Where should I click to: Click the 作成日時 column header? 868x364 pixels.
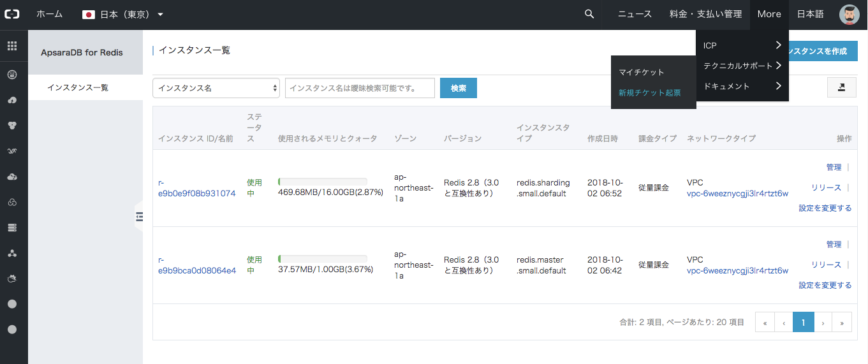click(603, 138)
